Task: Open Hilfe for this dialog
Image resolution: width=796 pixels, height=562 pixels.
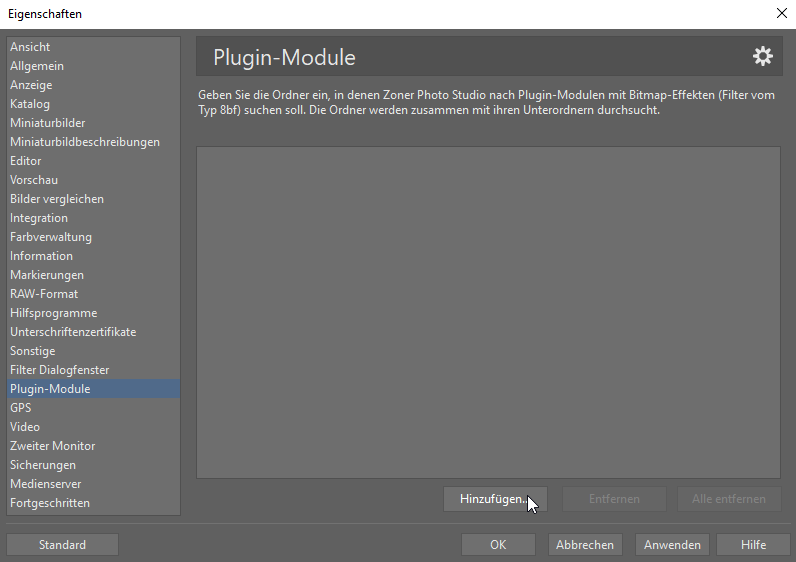Action: (x=753, y=545)
